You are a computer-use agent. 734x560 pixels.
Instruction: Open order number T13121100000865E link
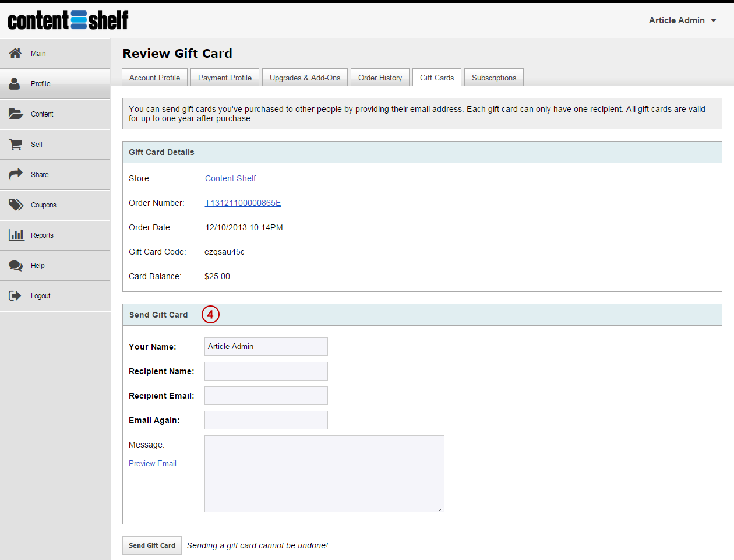click(243, 203)
